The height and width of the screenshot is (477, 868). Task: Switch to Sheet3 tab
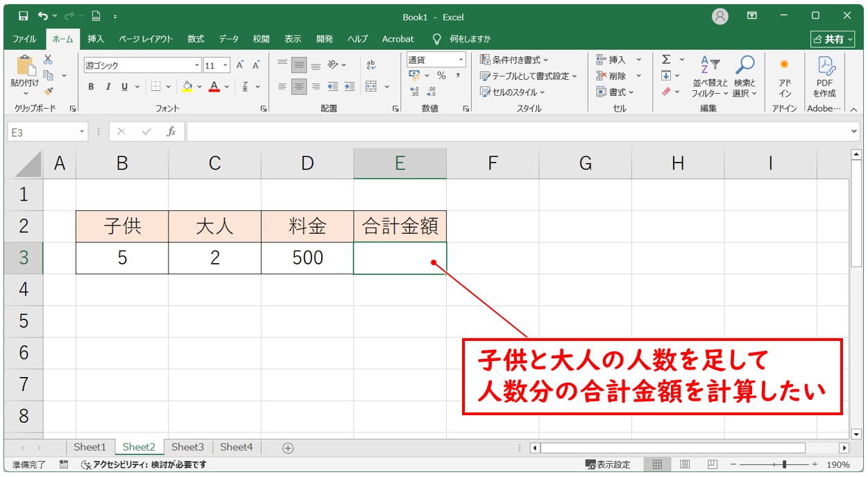pyautogui.click(x=187, y=447)
